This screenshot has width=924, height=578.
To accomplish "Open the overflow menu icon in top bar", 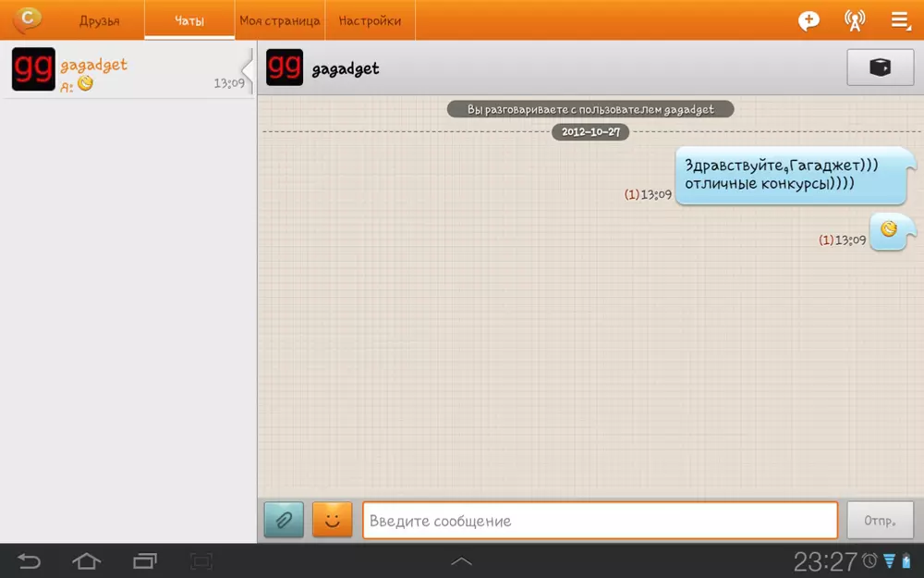I will 899,20.
